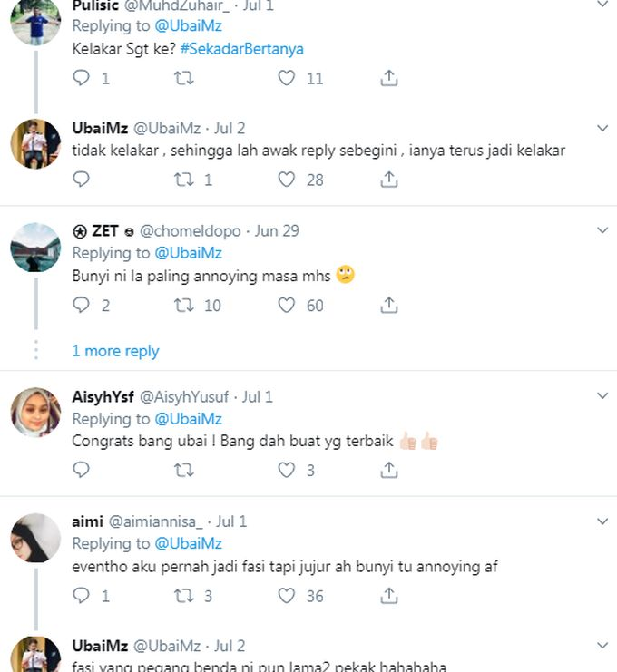
Task: Share UbaiMz's "tidak kelakar" reply
Action: 389,180
